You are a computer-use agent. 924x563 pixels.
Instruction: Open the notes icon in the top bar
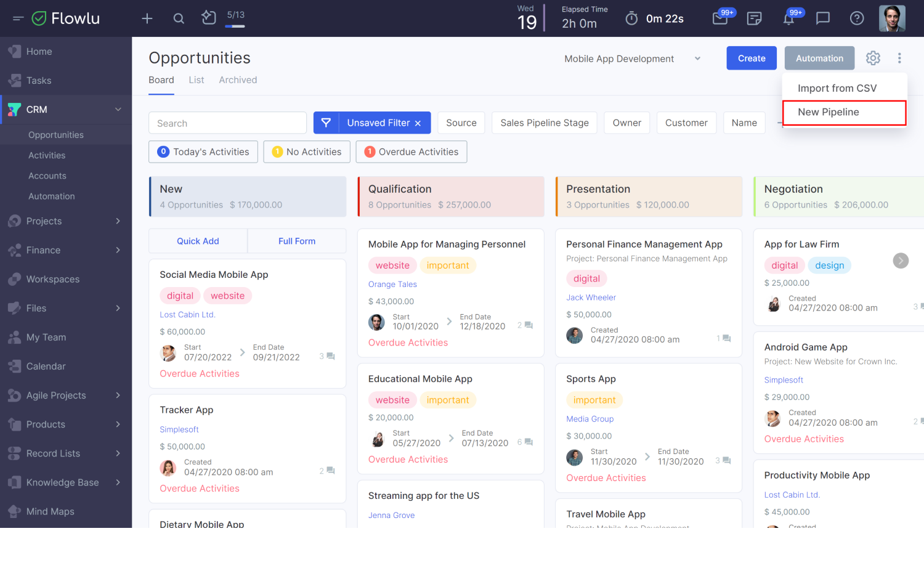754,18
